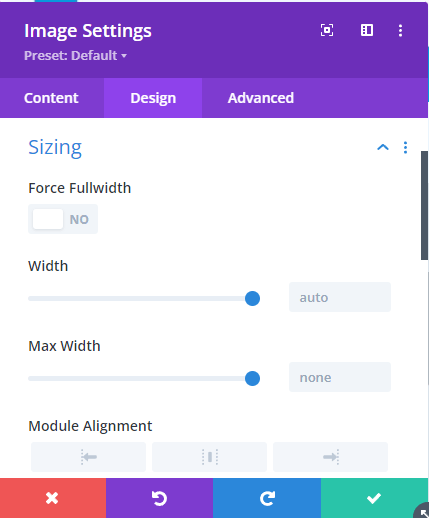Focus the Width auto input field

coord(340,297)
